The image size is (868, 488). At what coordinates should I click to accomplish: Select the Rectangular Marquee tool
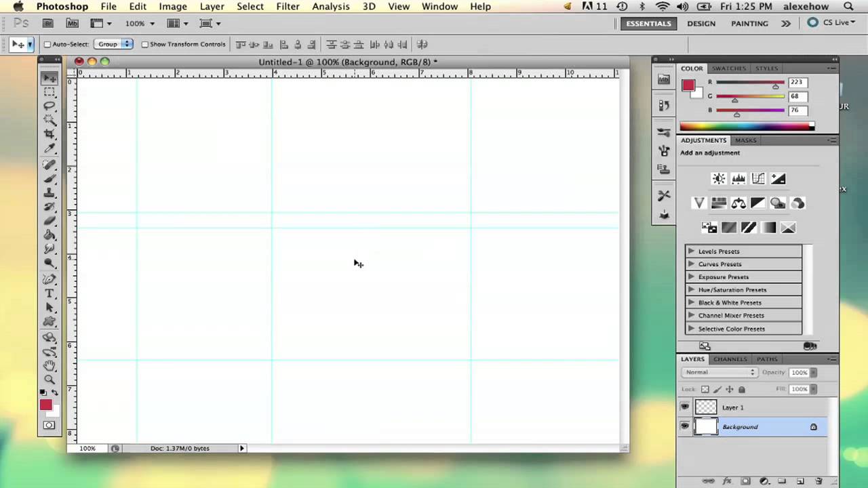(50, 92)
